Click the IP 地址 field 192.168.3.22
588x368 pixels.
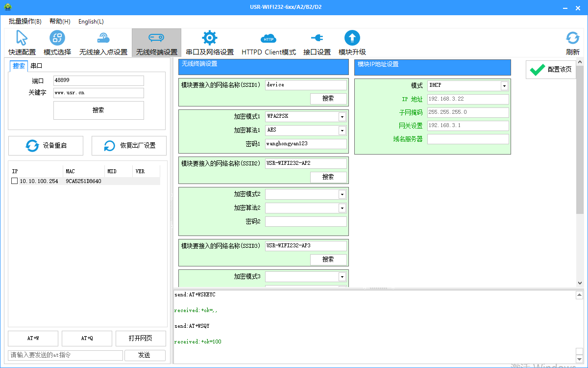[x=468, y=99]
